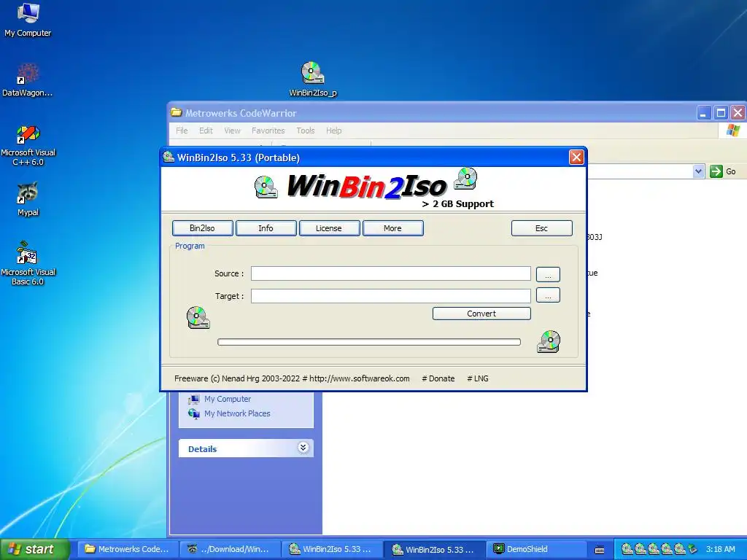The height and width of the screenshot is (560, 747).
Task: Switch to ../Download/Win... taskbar button
Action: (x=230, y=549)
